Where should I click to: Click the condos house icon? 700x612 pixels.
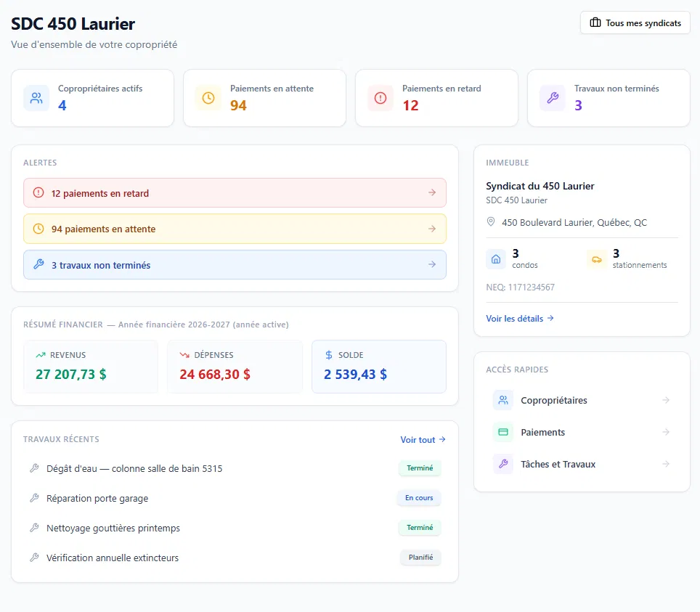(x=495, y=259)
